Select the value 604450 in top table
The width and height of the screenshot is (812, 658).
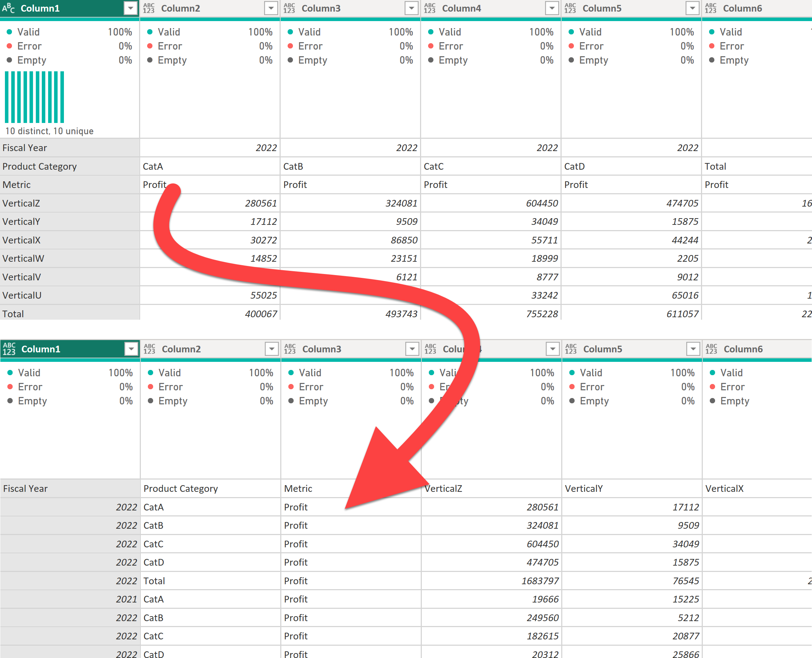click(491, 203)
